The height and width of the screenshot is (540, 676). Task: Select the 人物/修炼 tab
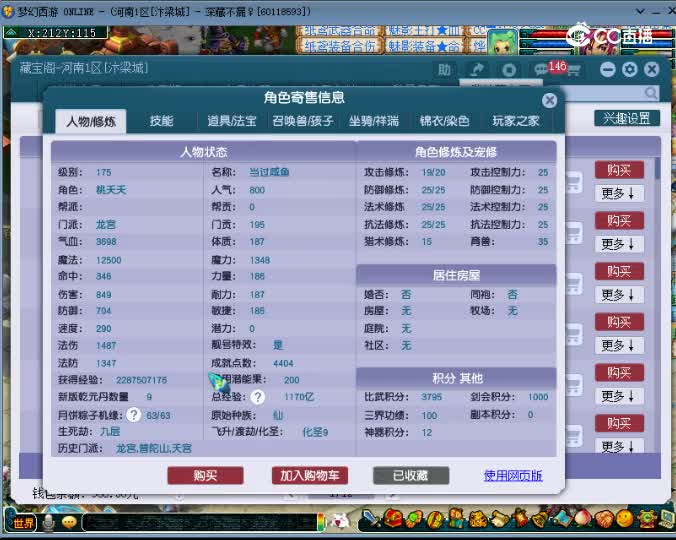pos(91,122)
